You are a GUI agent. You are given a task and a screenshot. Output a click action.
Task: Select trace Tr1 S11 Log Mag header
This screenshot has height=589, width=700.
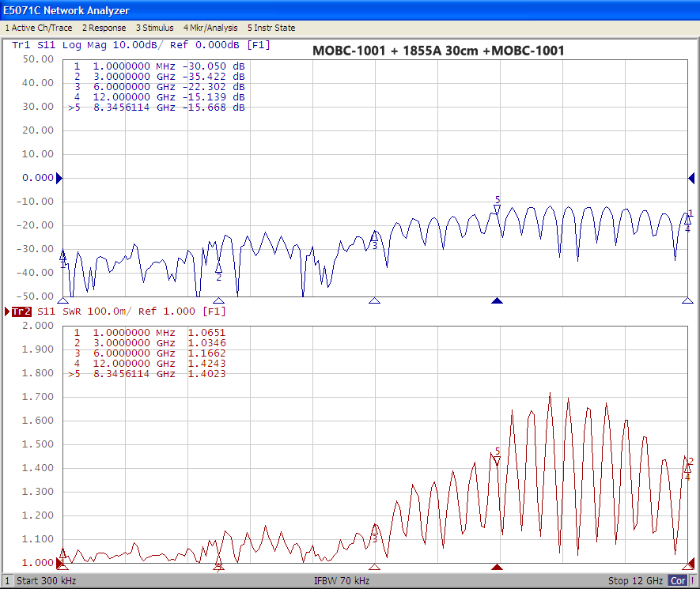coord(141,45)
